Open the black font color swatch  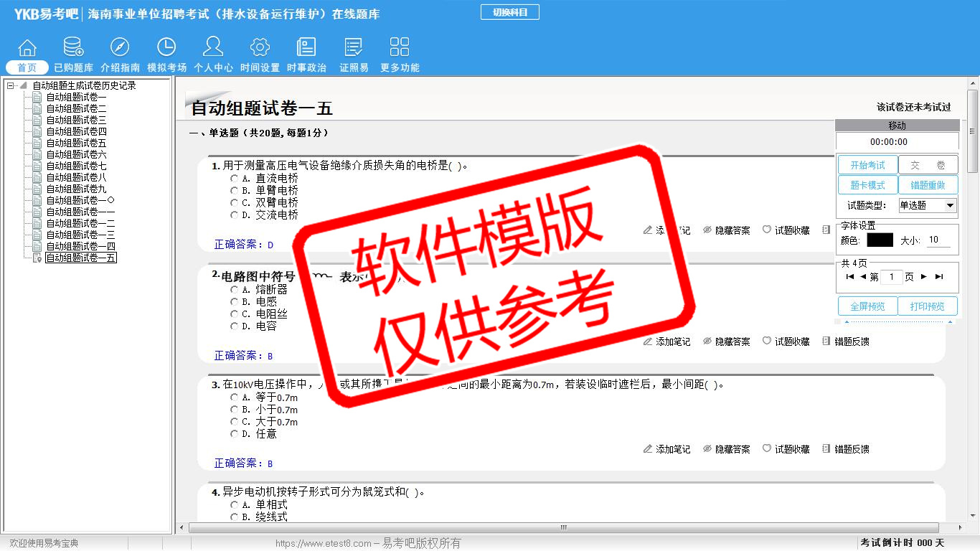(x=880, y=240)
